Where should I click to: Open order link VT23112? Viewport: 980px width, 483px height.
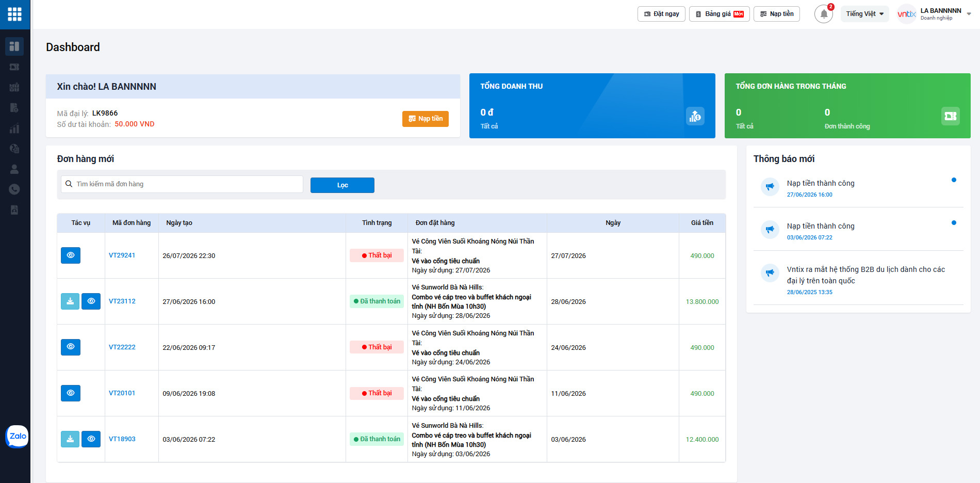[122, 301]
